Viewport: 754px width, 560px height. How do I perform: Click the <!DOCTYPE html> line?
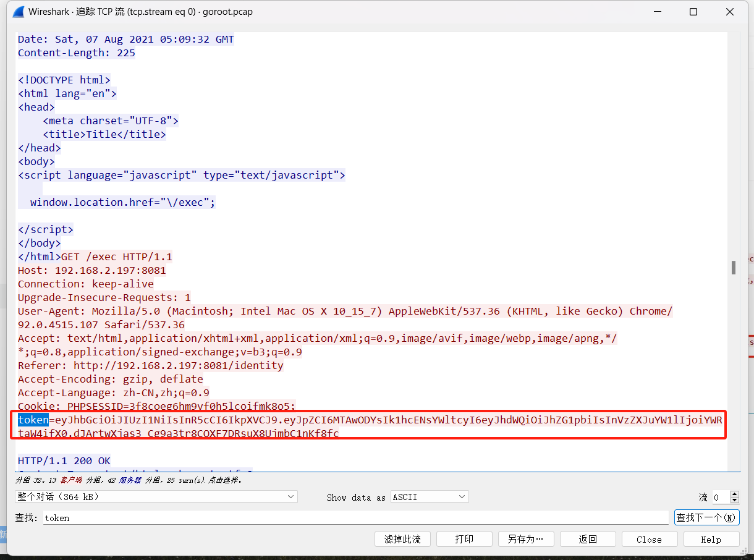tap(64, 80)
